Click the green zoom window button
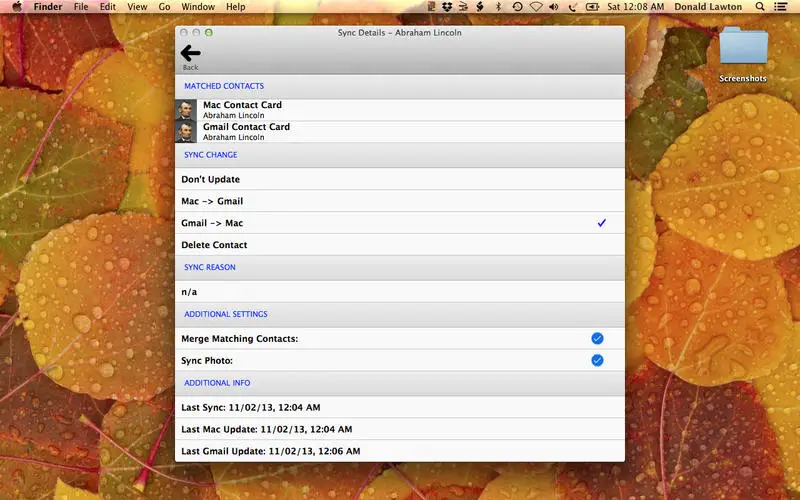This screenshot has height=500, width=800. pyautogui.click(x=209, y=32)
